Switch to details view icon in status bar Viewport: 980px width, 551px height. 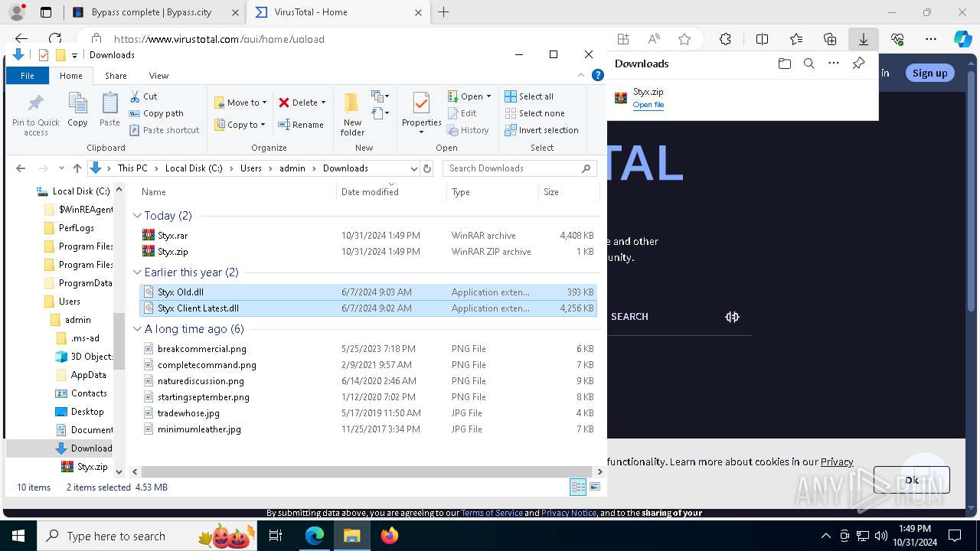578,487
